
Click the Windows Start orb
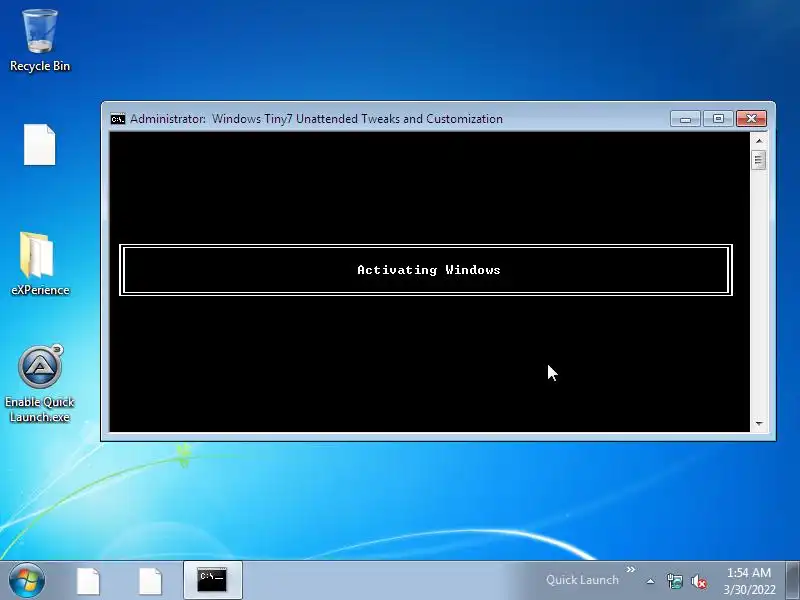[x=27, y=581]
